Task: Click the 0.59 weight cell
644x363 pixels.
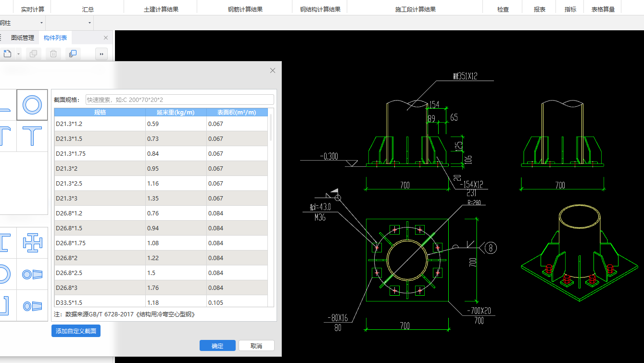Action: [176, 124]
